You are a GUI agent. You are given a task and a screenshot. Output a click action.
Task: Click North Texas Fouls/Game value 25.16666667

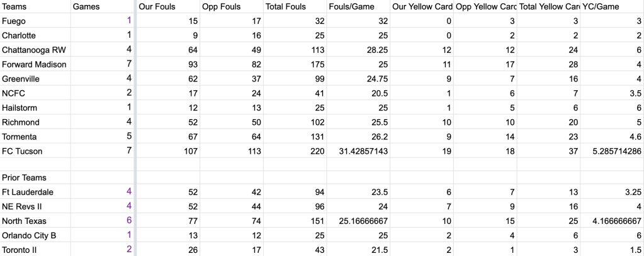coord(356,221)
